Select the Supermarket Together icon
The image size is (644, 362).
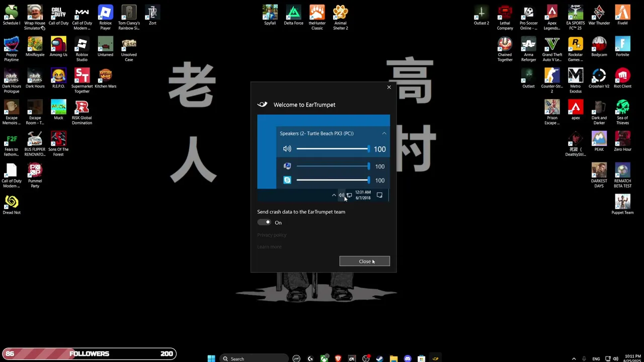(82, 81)
